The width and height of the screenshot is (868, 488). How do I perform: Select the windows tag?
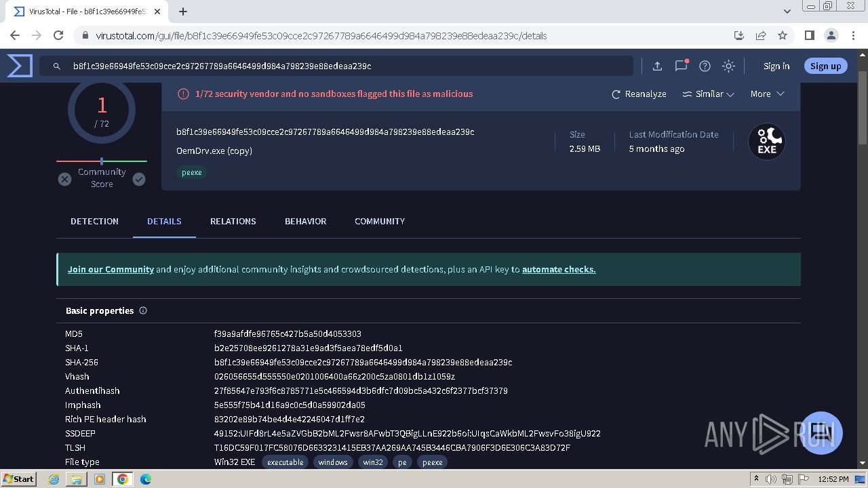click(333, 462)
